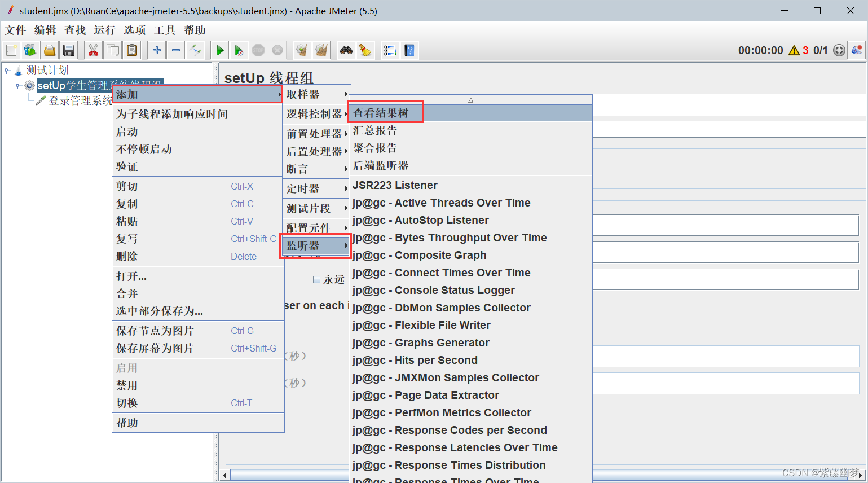
Task: Click the horizontal scrollbar left arrow
Action: 225,475
